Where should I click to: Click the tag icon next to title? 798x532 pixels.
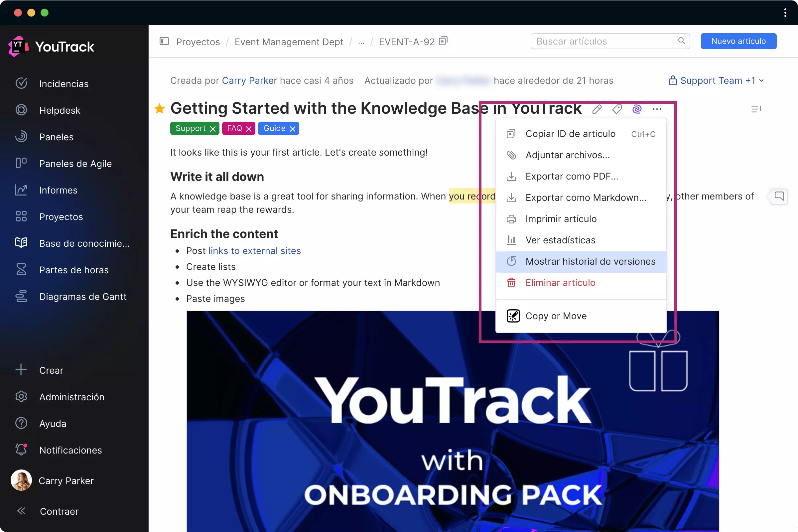[617, 109]
